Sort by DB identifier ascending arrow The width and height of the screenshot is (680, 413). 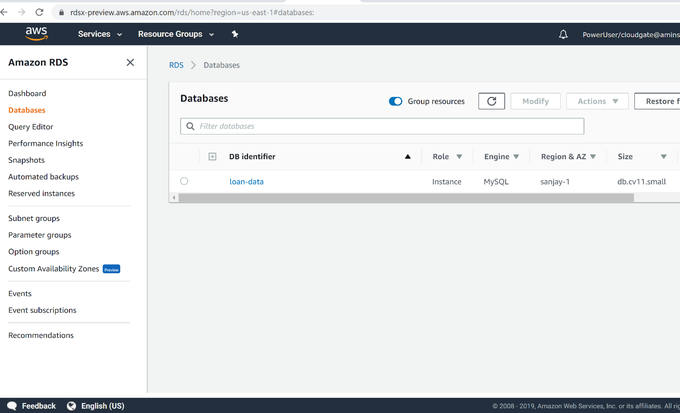click(x=408, y=157)
